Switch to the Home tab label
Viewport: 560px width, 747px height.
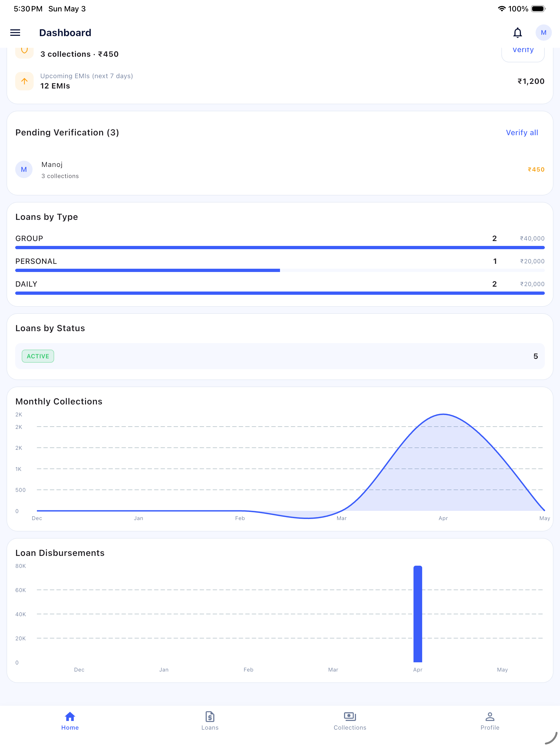pyautogui.click(x=70, y=727)
